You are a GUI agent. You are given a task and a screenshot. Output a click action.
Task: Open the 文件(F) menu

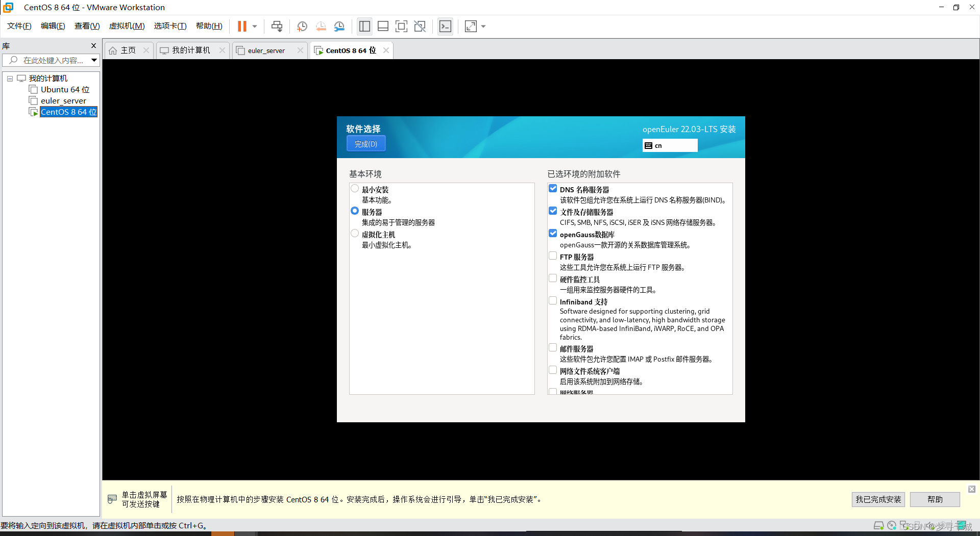[x=19, y=26]
